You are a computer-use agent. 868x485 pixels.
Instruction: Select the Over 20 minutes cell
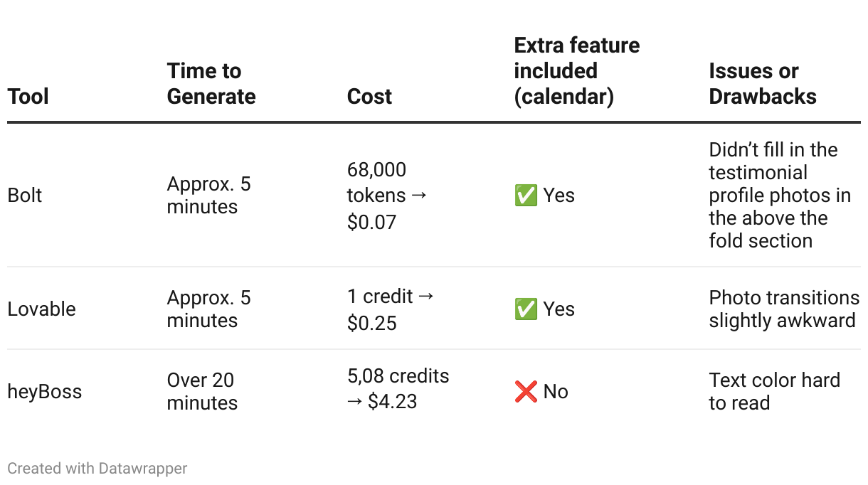(201, 392)
